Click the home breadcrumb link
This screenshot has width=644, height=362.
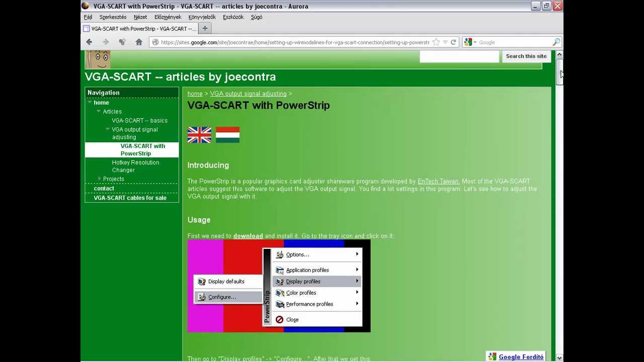click(195, 94)
